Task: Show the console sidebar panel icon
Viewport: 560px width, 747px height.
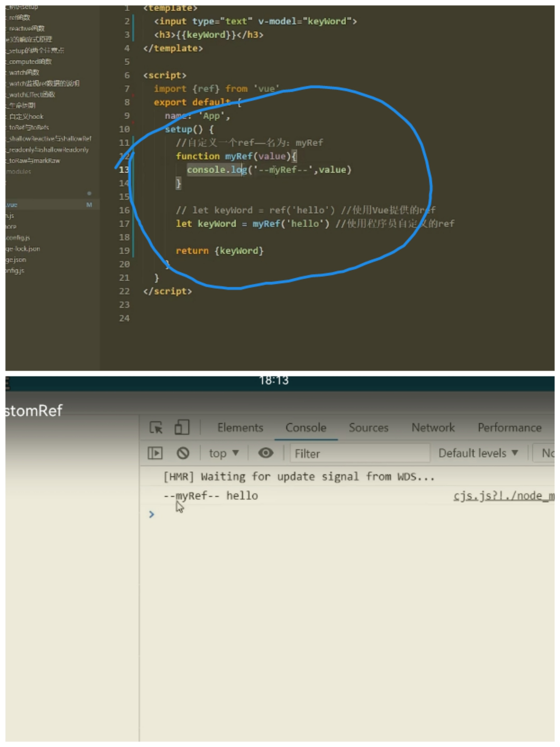Action: coord(155,453)
